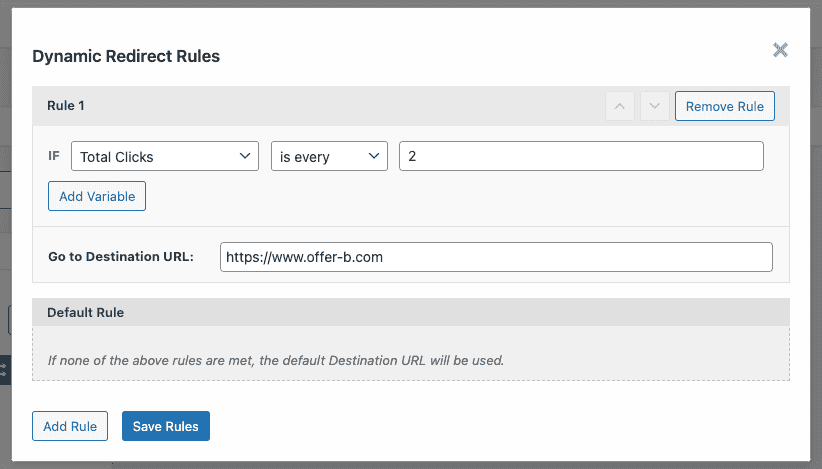Viewport: 822px width, 469px height.
Task: Click the Default Rule header
Action: [x=85, y=312]
